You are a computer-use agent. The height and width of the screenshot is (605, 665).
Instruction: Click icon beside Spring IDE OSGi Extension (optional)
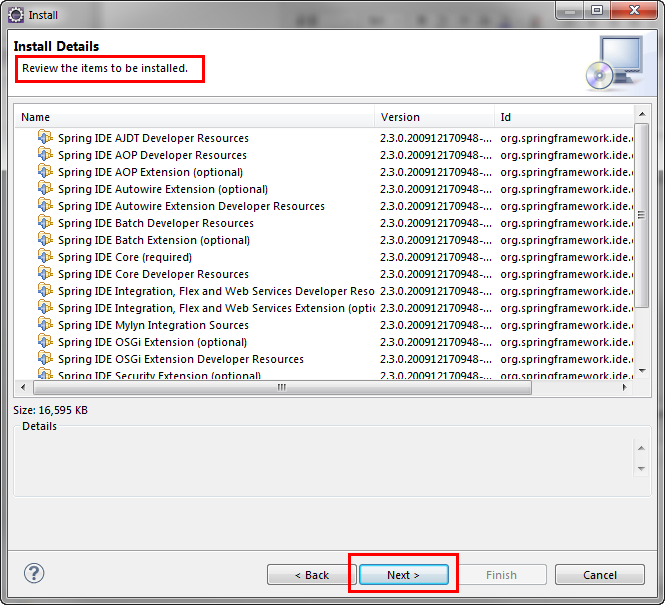pyautogui.click(x=45, y=341)
